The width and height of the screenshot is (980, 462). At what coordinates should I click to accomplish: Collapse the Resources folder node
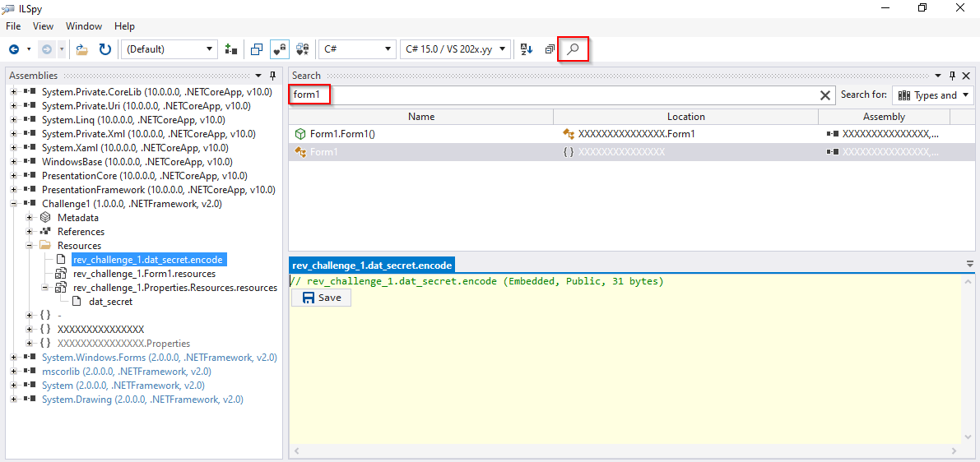point(30,246)
